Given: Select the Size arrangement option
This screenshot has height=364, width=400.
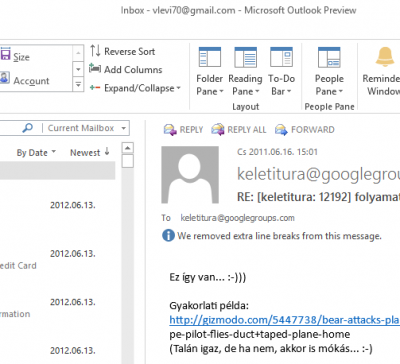Looking at the screenshot, I should coord(15,55).
